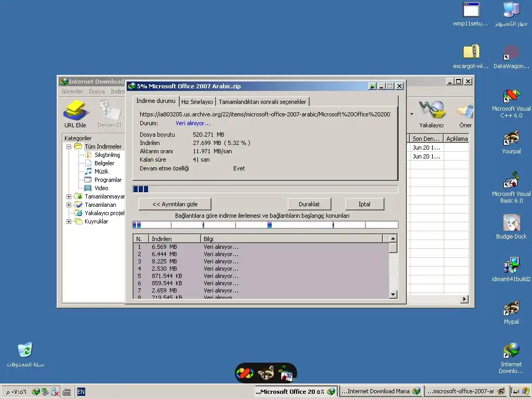Click the send-to-tray icon in the download dialog title bar
532x399 pixels.
pyautogui.click(x=372, y=86)
